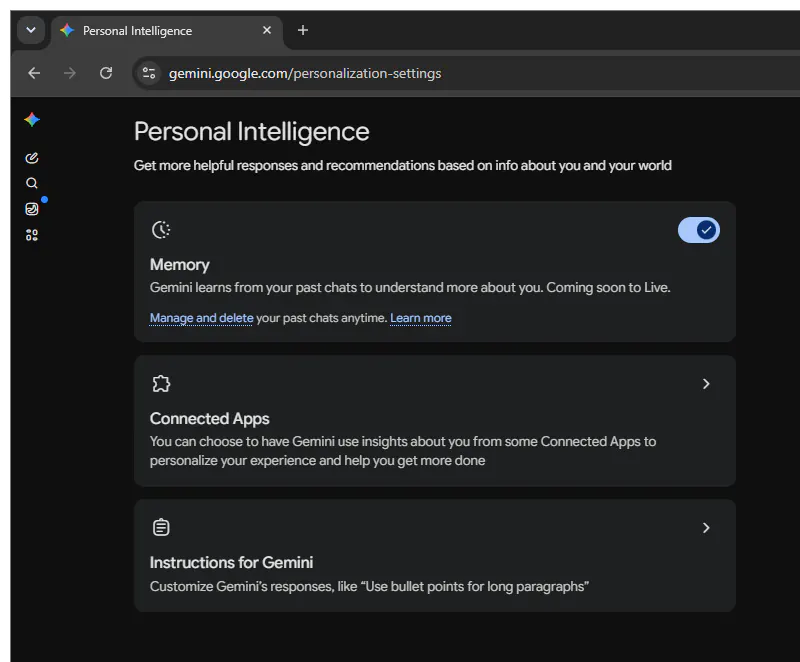Click the address bar URL

[305, 73]
